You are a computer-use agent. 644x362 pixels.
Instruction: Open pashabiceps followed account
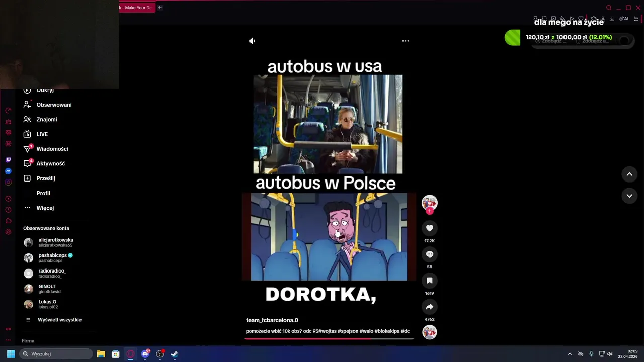tap(48, 258)
